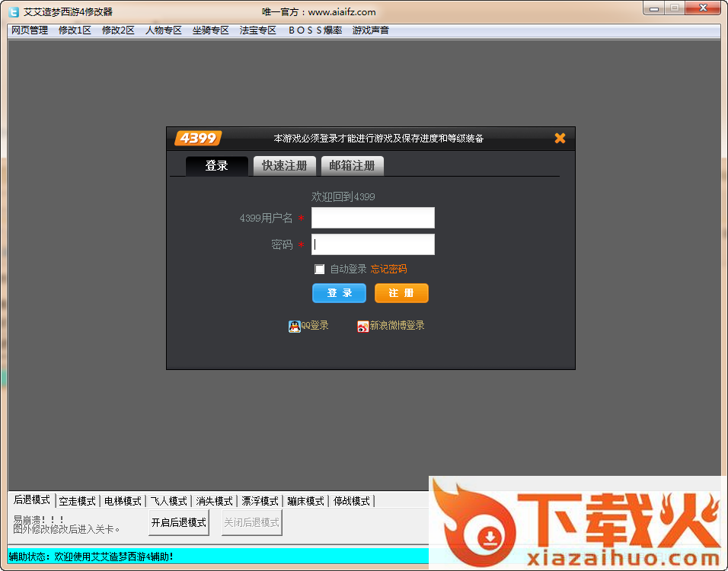Viewport: 728px width, 571px height.
Task: Click the 辅助状态 status bar text
Action: 91,557
